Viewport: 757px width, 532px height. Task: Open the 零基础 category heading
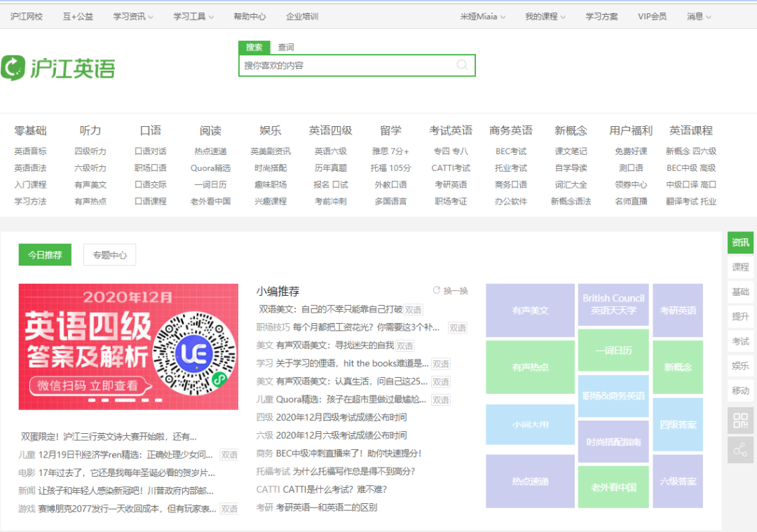pyautogui.click(x=30, y=130)
